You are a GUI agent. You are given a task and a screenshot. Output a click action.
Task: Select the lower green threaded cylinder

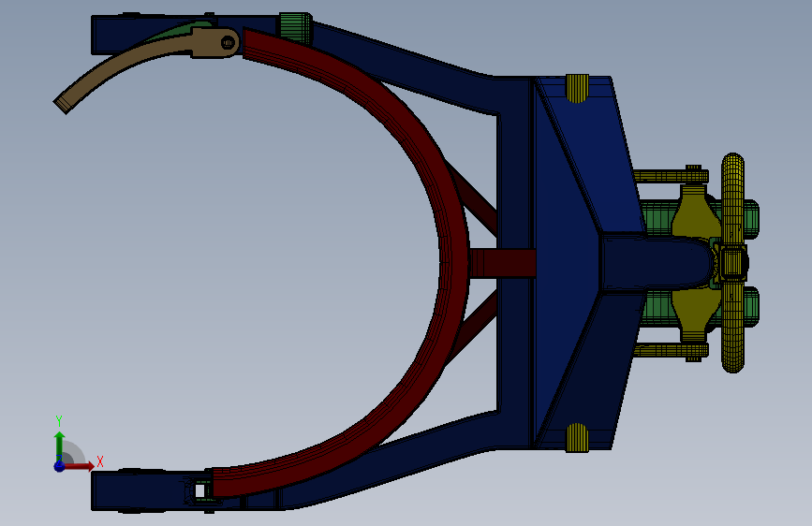pyautogui.click(x=658, y=308)
